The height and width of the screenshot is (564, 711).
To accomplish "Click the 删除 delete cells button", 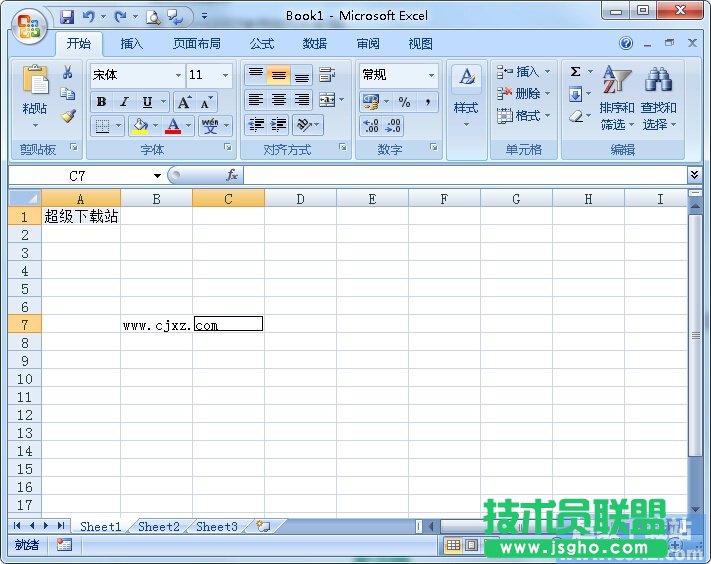I will pos(518,94).
